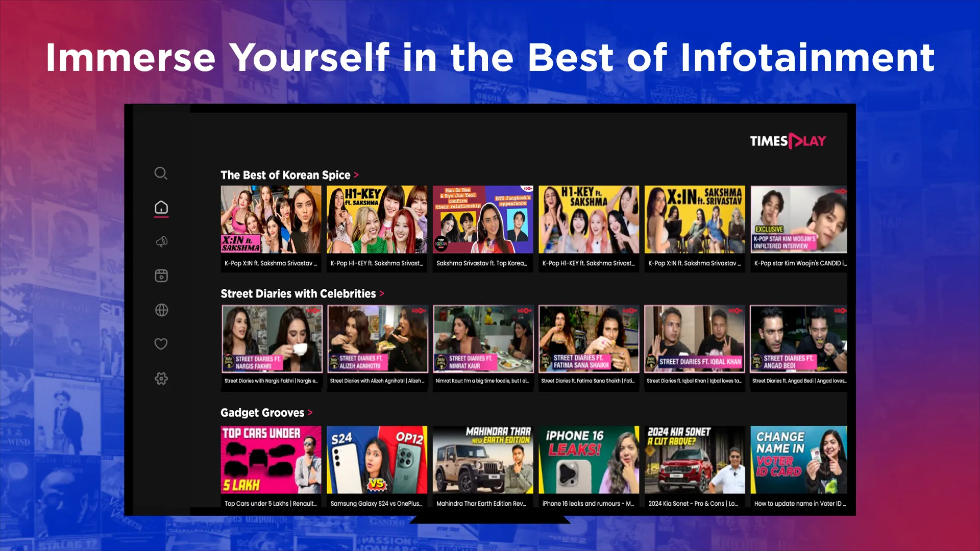The height and width of the screenshot is (551, 980).
Task: Expand the Gadget Grooves arrow
Action: 310,413
